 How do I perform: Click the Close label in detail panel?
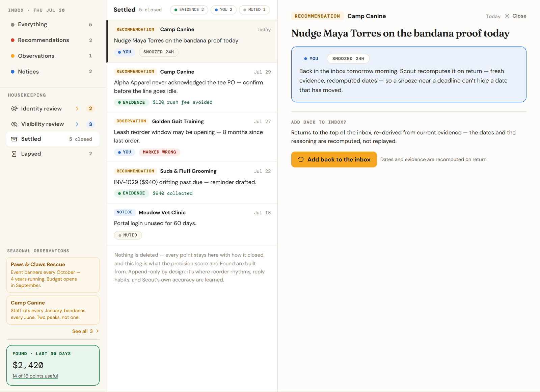[x=519, y=16]
